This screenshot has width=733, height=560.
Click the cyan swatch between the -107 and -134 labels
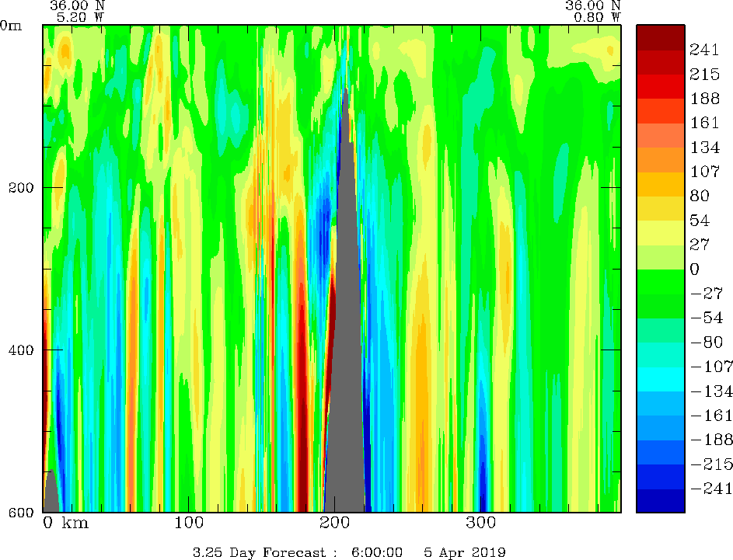661,379
